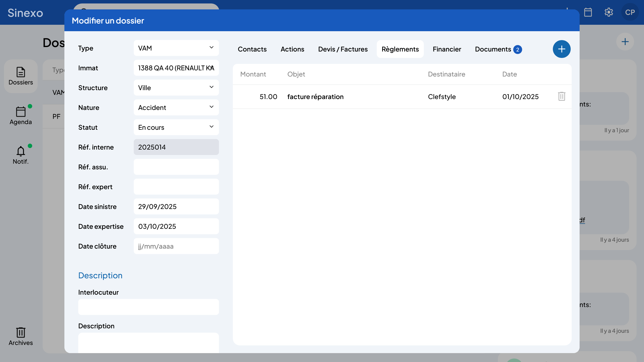The width and height of the screenshot is (644, 362).
Task: Expand the Structure dropdown showing Ville
Action: (x=176, y=88)
